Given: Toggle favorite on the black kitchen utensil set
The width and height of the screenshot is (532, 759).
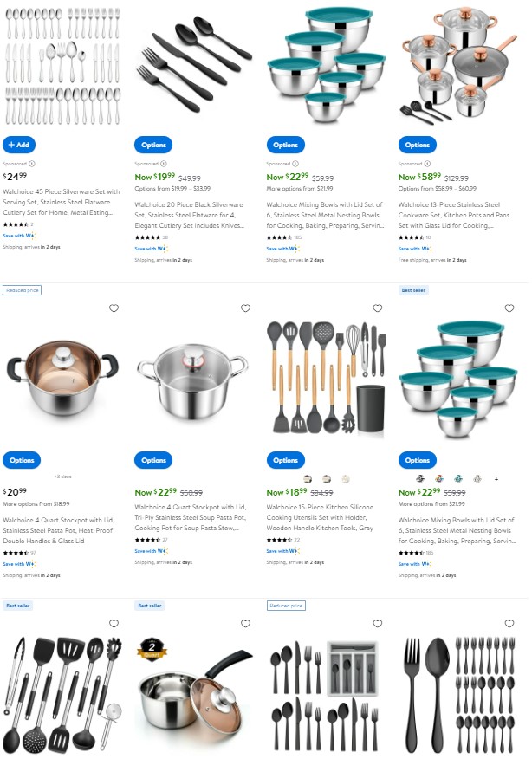Looking at the screenshot, I should pyautogui.click(x=114, y=624).
